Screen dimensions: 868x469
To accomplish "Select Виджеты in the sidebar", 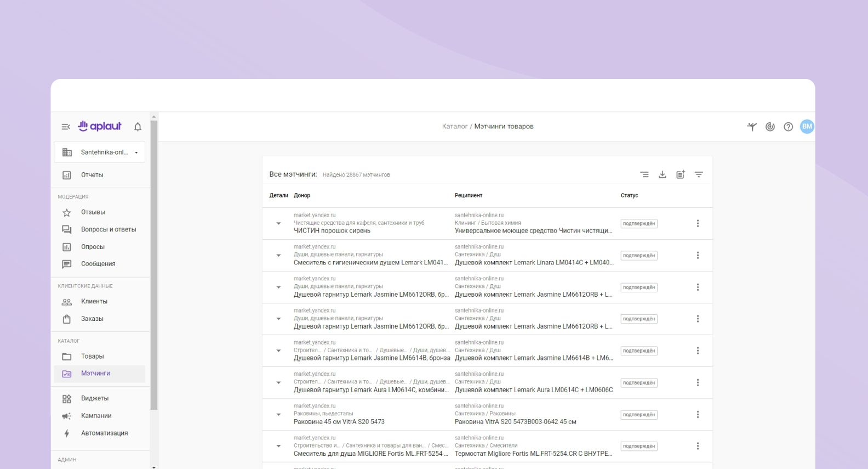I will click(x=95, y=398).
